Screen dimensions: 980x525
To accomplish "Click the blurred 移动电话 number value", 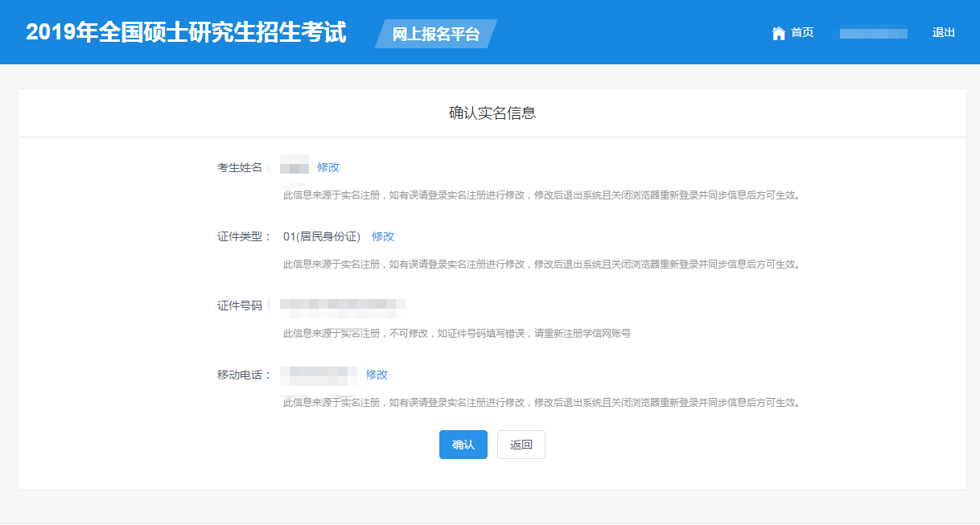I will click(x=319, y=374).
